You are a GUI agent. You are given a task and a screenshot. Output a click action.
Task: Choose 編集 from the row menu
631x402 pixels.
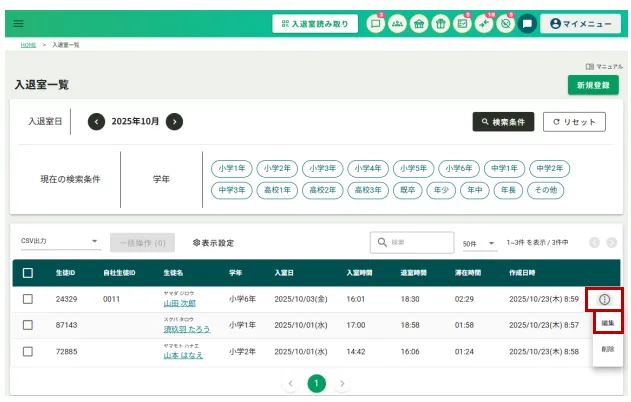click(607, 323)
